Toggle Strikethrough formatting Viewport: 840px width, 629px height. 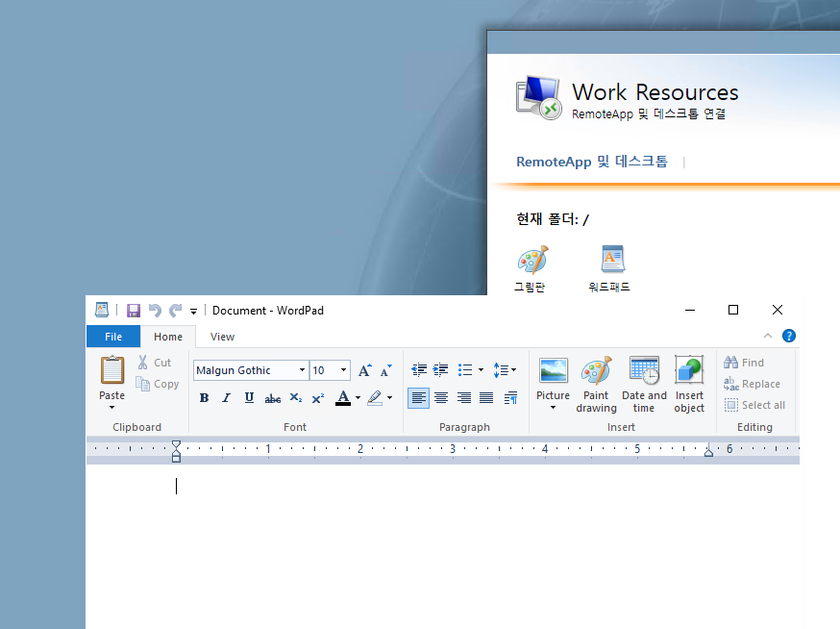273,398
